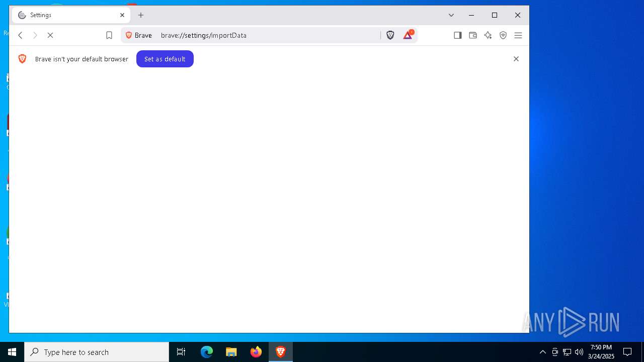This screenshot has width=644, height=362.
Task: Stop loading the page
Action: (50, 35)
